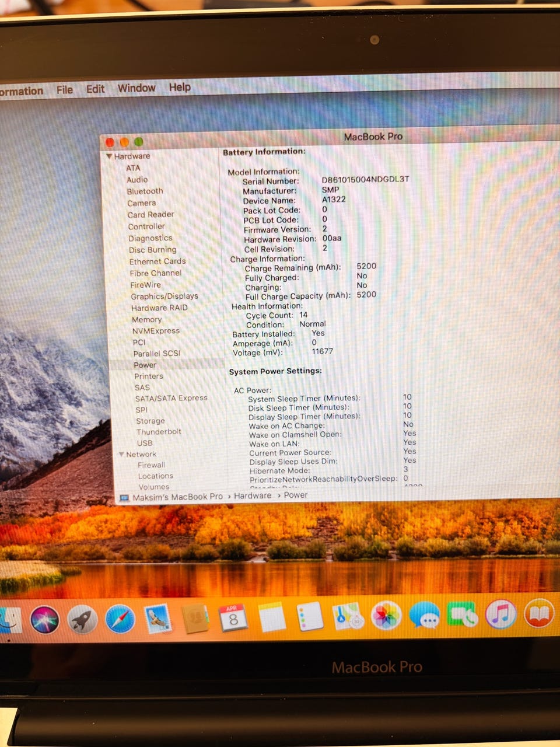Open the Help menu

point(180,87)
